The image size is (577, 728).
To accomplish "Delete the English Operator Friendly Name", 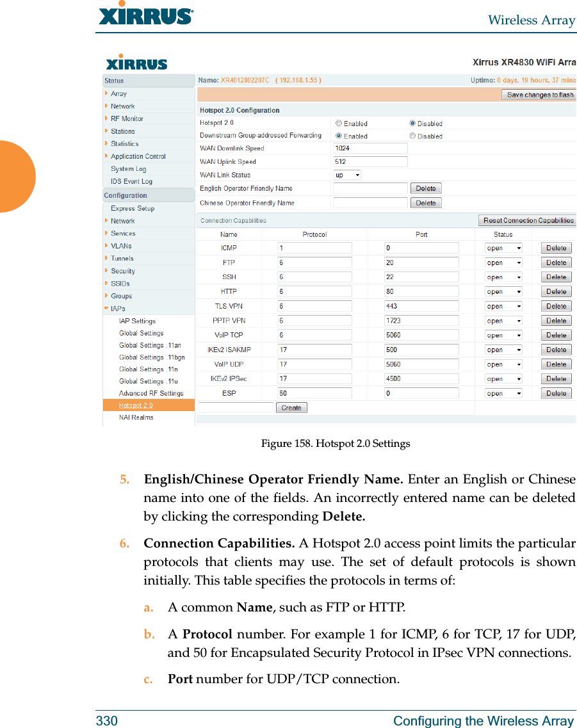I will [x=425, y=188].
